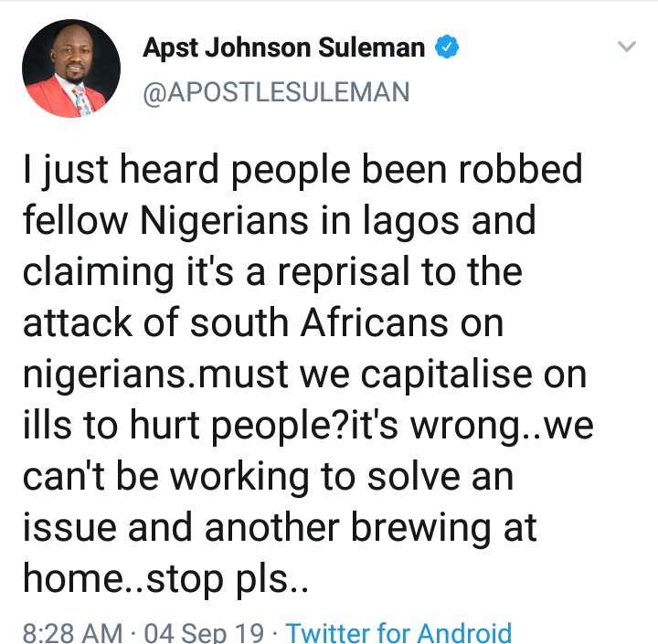Open the @APOSTLESULEMAN handle link
Image resolution: width=658 pixels, height=644 pixels.
(x=276, y=92)
